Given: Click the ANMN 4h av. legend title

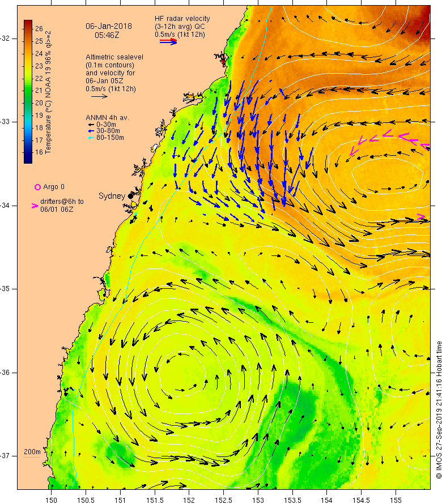Looking at the screenshot, I should coord(108,118).
